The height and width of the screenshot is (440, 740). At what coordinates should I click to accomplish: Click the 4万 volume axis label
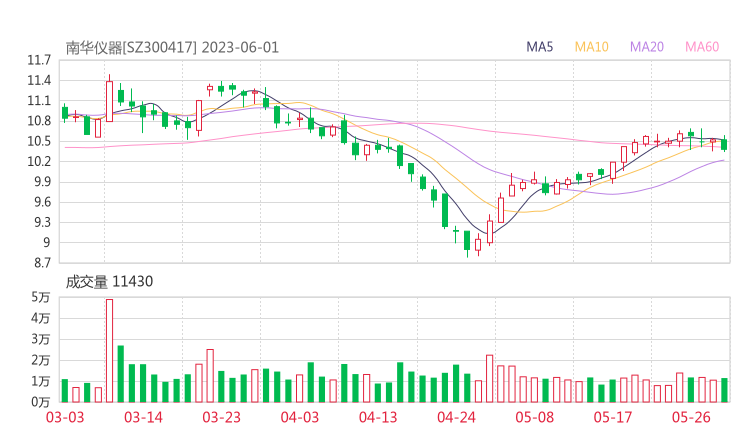pyautogui.click(x=41, y=319)
